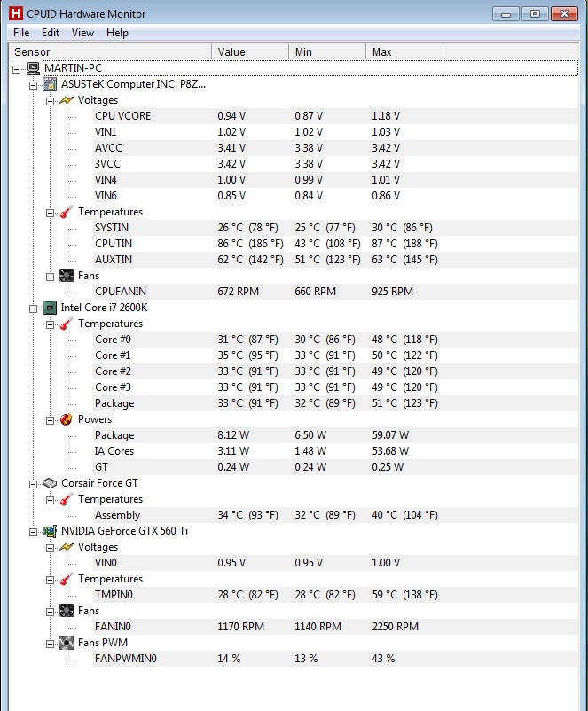Click the Intel Core i7 2600K chip icon
This screenshot has height=711, width=588.
tap(50, 308)
